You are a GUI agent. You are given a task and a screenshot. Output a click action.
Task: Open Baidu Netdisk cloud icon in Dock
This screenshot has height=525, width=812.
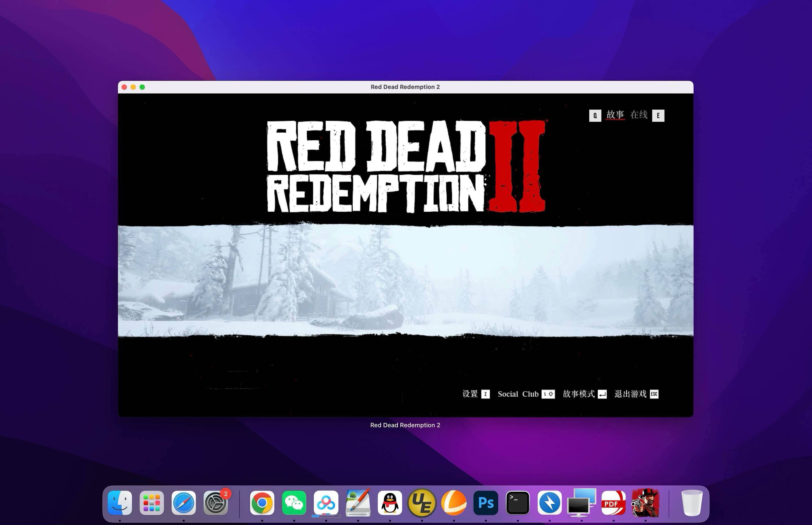coord(326,503)
